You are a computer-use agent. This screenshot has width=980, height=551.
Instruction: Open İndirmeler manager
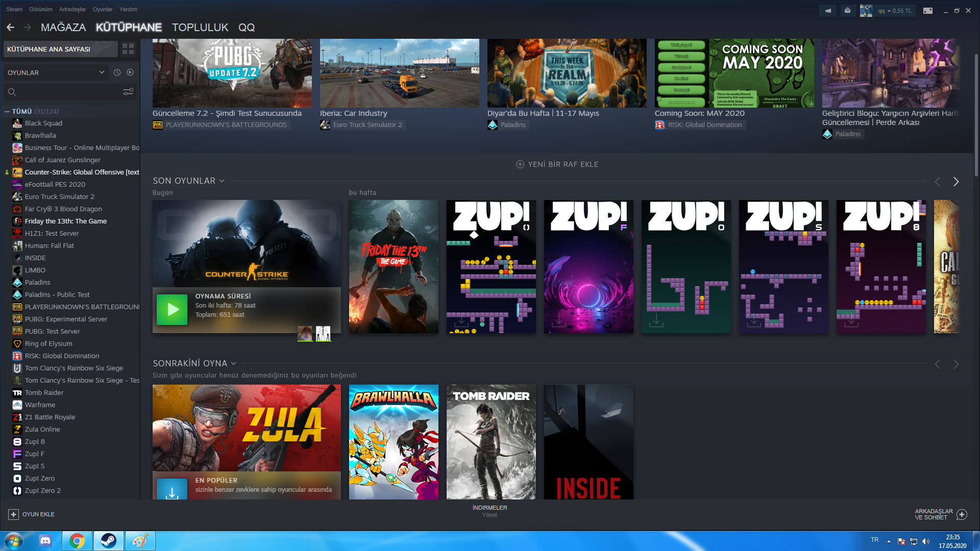[489, 511]
